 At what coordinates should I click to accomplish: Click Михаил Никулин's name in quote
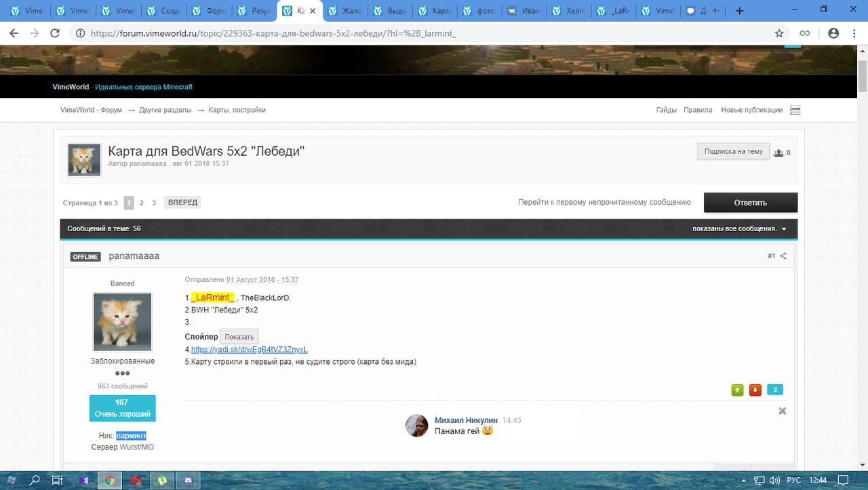click(467, 420)
